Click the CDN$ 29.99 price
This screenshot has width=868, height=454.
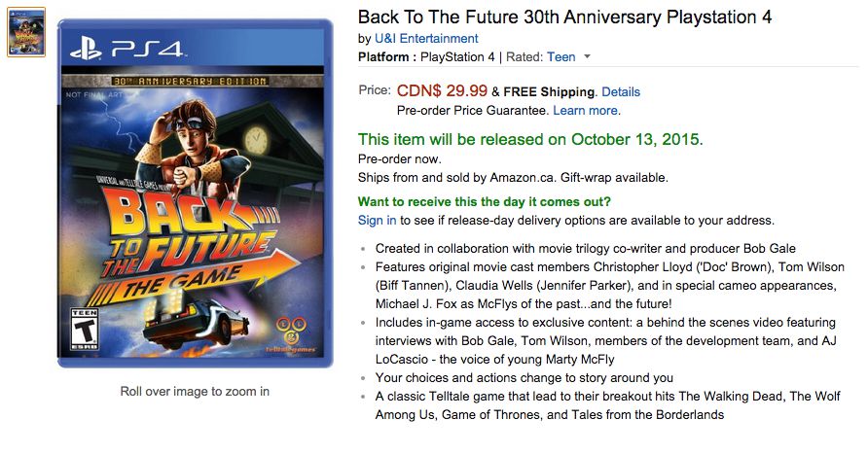click(x=442, y=91)
